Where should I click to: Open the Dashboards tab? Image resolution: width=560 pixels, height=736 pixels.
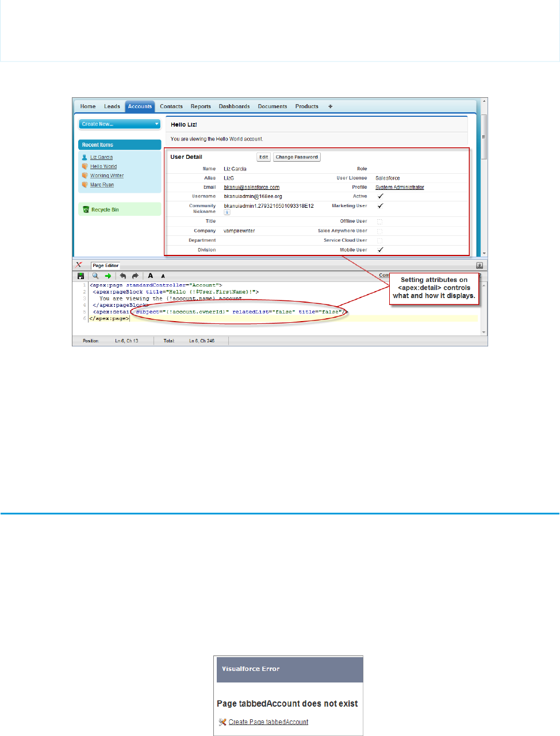pyautogui.click(x=234, y=106)
